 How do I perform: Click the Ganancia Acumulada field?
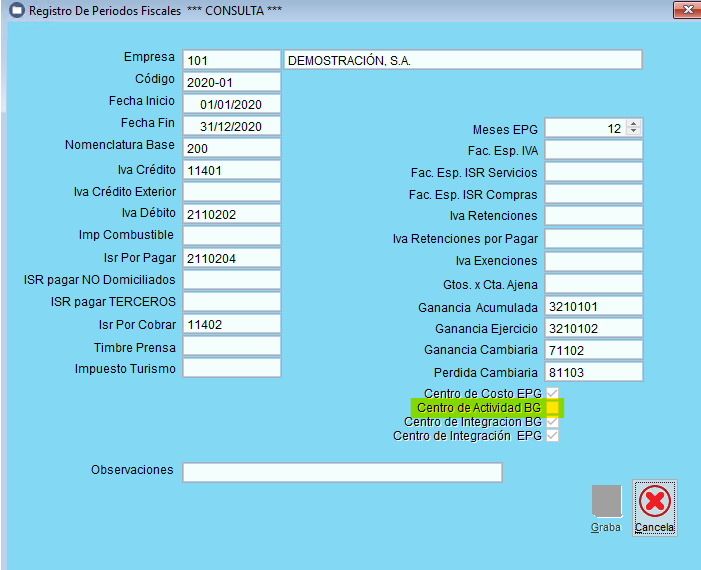coord(593,306)
